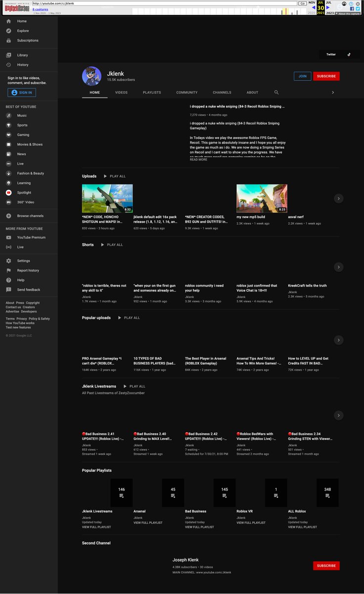Subscribe to the Jklenk channel
The image size is (364, 594).
pos(326,76)
